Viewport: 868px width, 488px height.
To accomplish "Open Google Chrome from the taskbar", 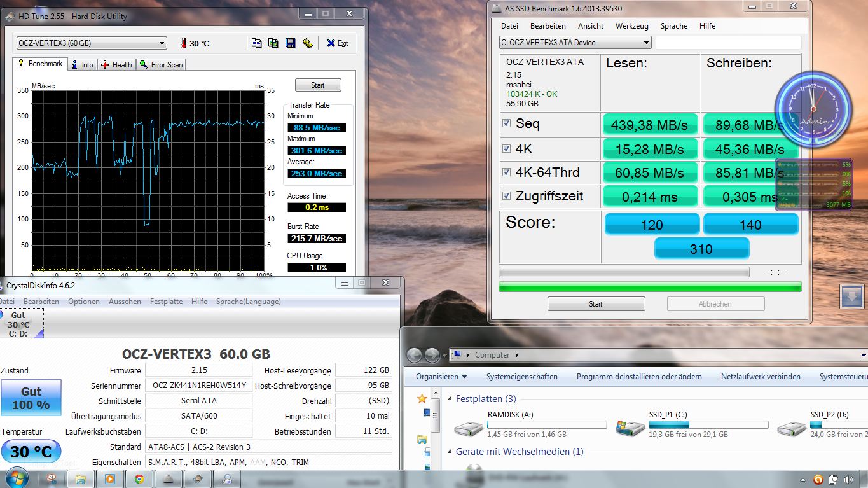I will click(x=139, y=479).
